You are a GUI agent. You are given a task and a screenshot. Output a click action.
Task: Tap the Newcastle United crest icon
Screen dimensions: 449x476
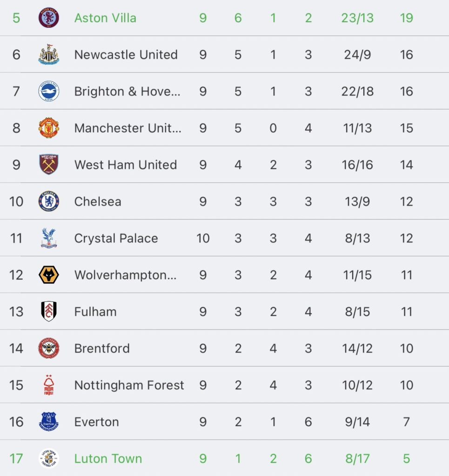point(48,54)
